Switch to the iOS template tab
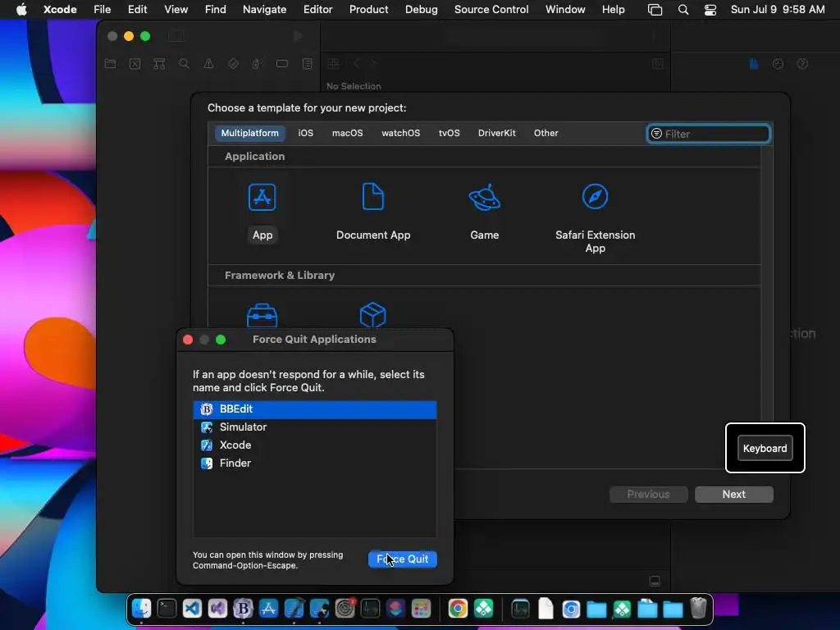 [305, 133]
